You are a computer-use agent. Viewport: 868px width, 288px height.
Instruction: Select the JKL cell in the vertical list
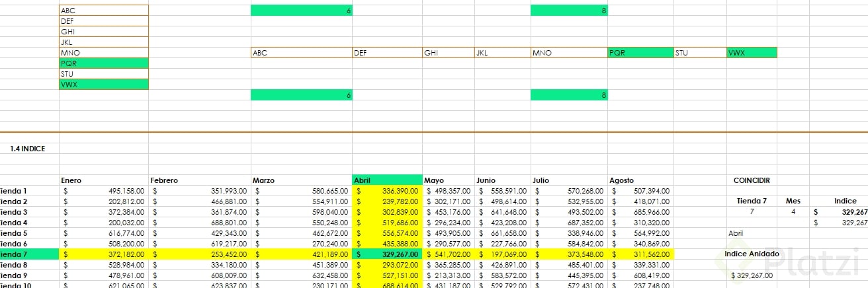104,42
